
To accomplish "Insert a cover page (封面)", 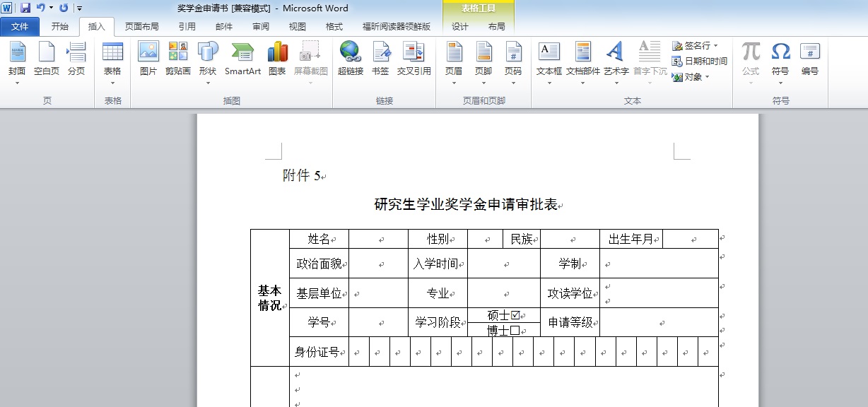I will 17,63.
